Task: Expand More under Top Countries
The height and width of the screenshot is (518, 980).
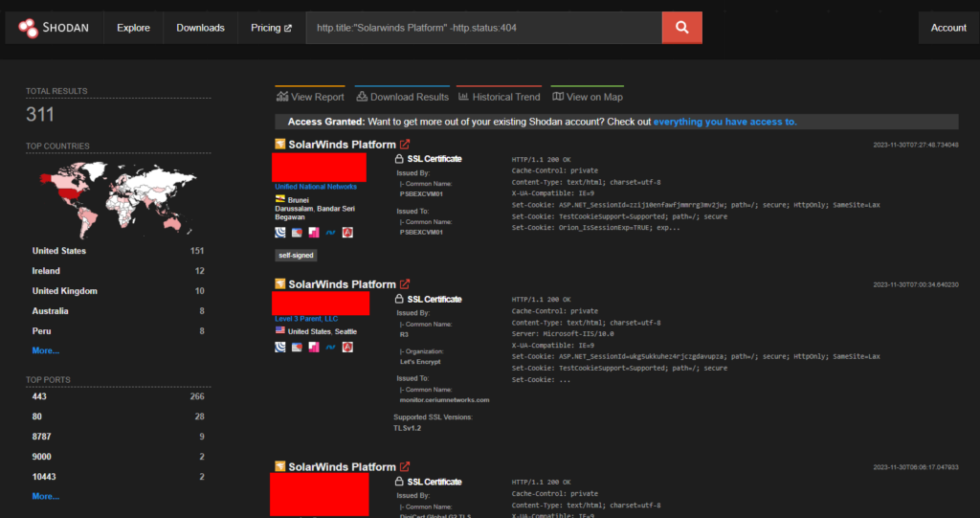Action: [46, 351]
